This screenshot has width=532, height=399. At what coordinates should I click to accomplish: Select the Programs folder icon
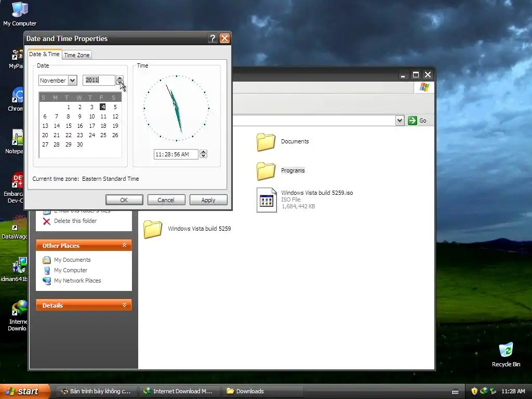266,171
